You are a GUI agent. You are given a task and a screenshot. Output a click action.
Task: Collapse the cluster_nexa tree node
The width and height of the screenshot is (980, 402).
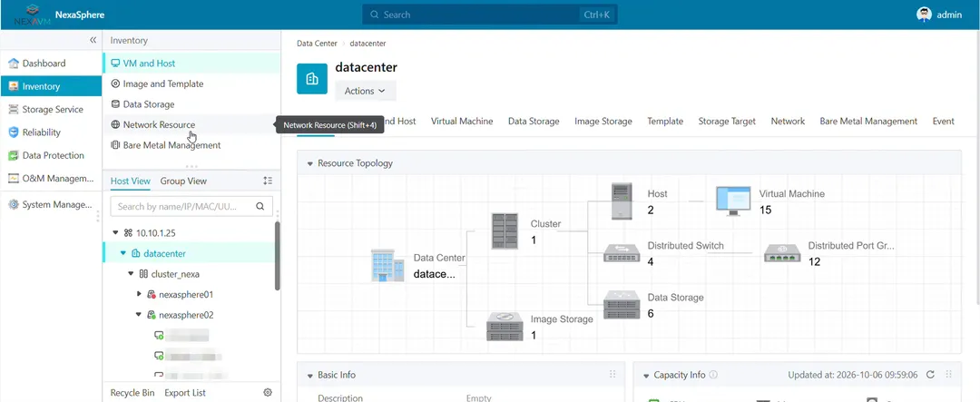click(131, 274)
